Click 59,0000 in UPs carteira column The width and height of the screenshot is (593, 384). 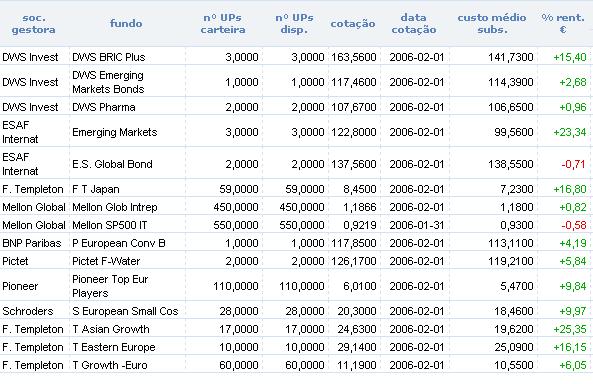point(239,189)
